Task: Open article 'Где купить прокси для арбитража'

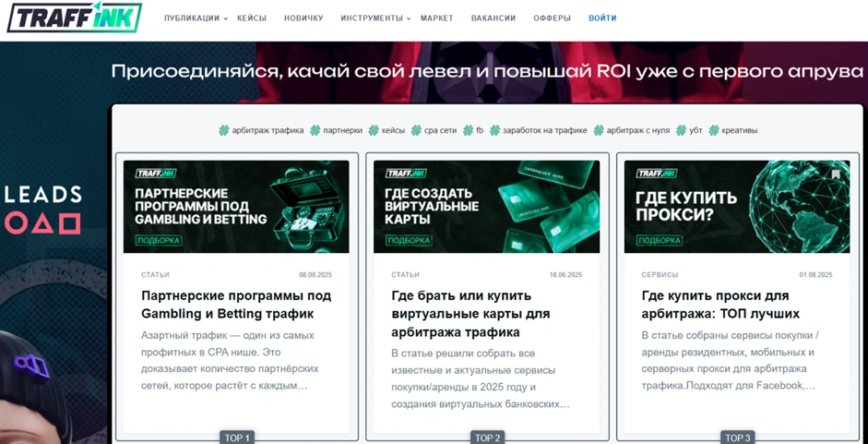Action: (x=715, y=305)
